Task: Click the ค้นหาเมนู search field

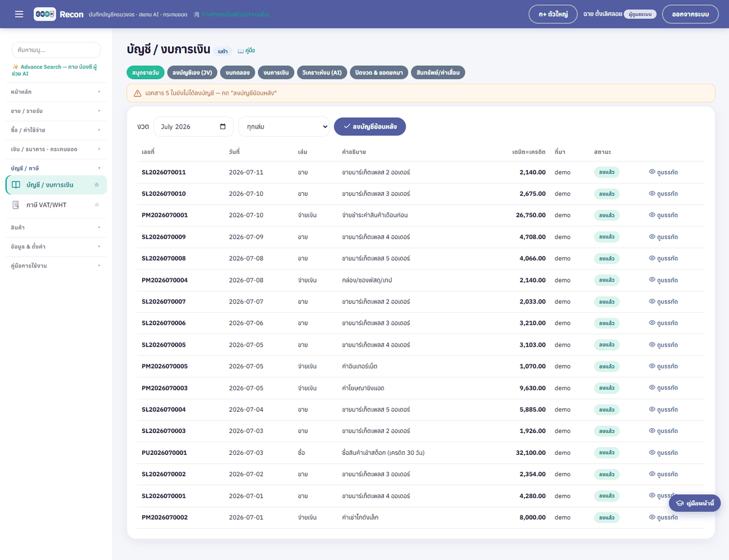Action: point(56,50)
